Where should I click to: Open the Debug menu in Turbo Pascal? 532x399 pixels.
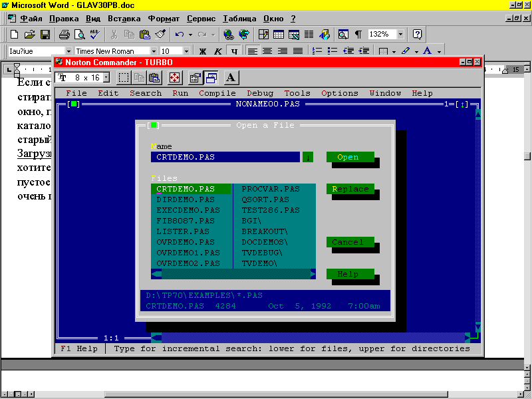(x=260, y=93)
